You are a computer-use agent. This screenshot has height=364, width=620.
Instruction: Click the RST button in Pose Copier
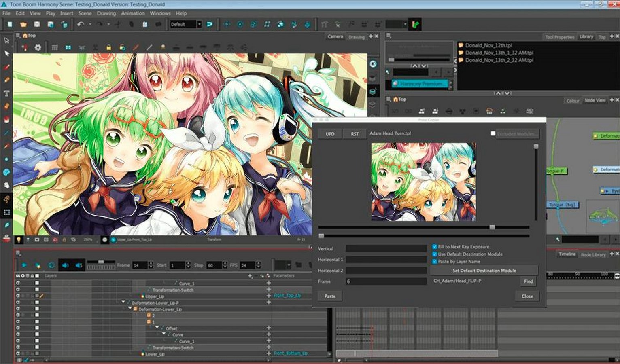355,134
